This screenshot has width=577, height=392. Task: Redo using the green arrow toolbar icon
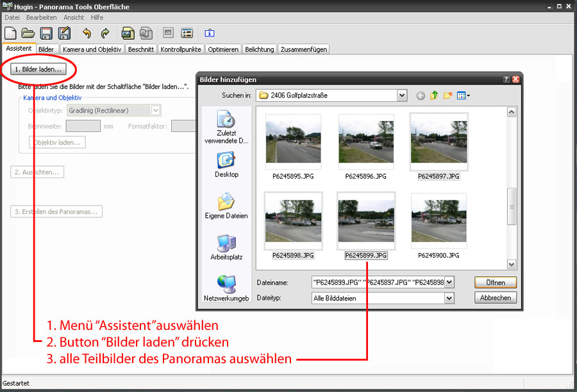point(105,33)
